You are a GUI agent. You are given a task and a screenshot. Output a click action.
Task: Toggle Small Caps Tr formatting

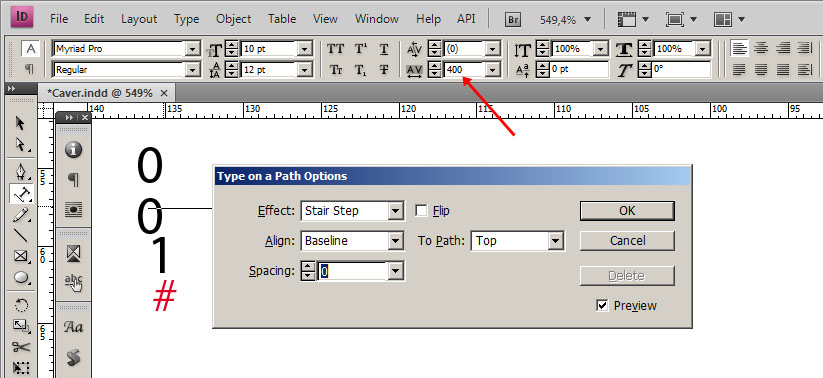coord(336,69)
